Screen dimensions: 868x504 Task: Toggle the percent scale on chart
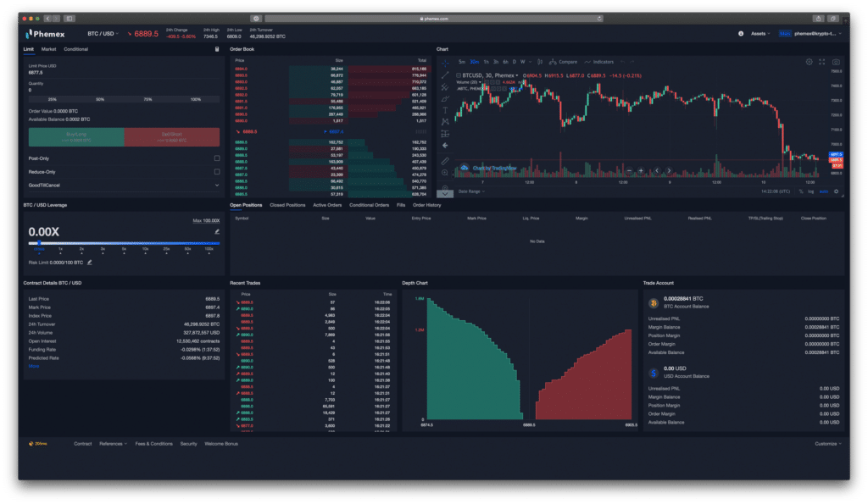800,191
